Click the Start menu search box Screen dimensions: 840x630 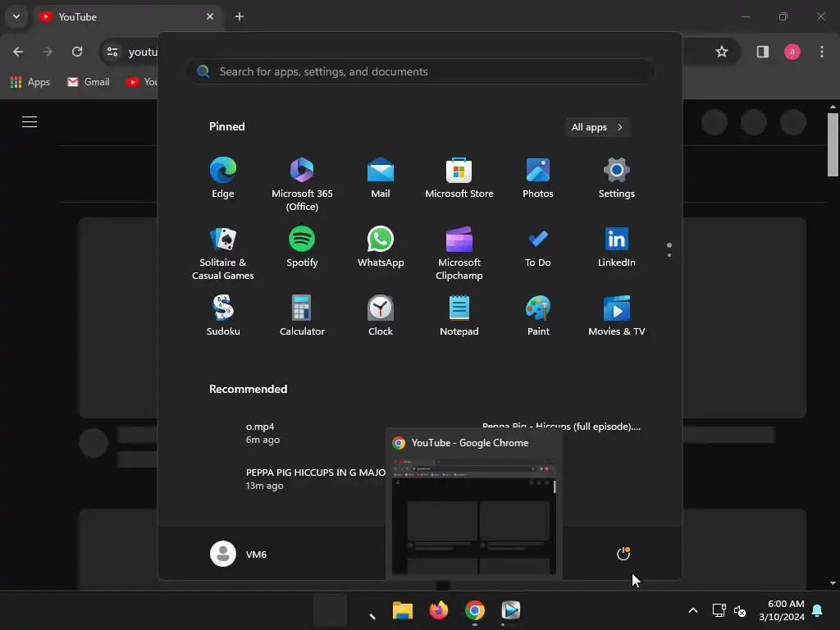[419, 71]
